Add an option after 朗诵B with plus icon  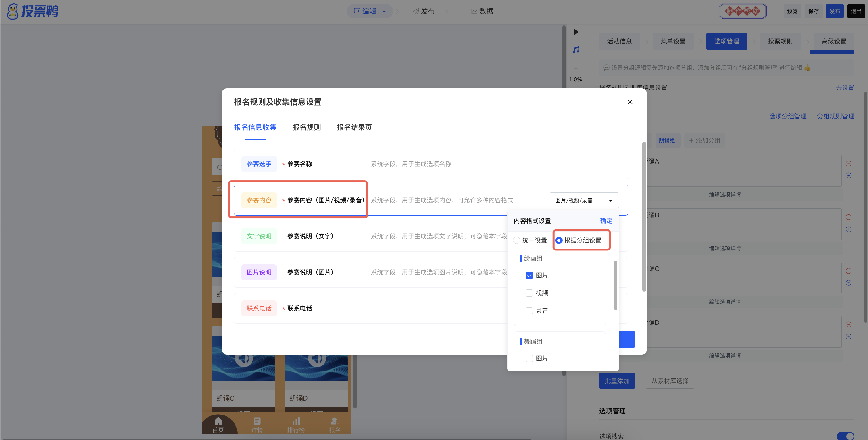tap(849, 229)
